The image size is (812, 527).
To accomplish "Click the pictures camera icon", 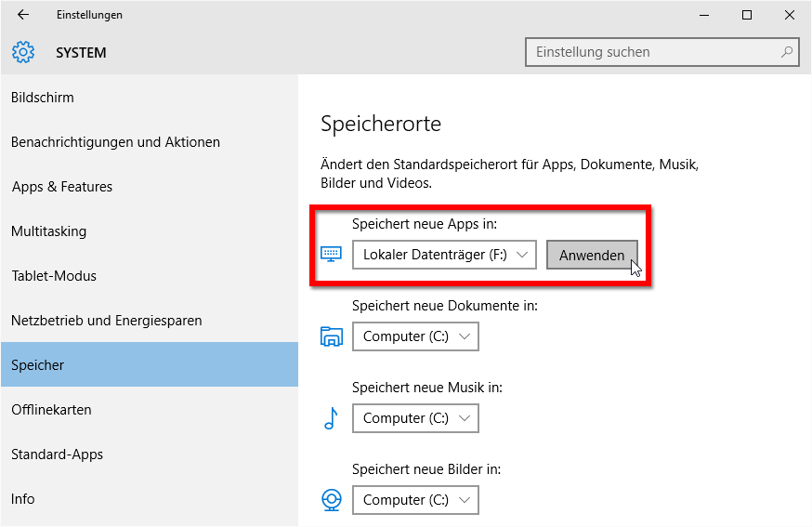I will [332, 500].
